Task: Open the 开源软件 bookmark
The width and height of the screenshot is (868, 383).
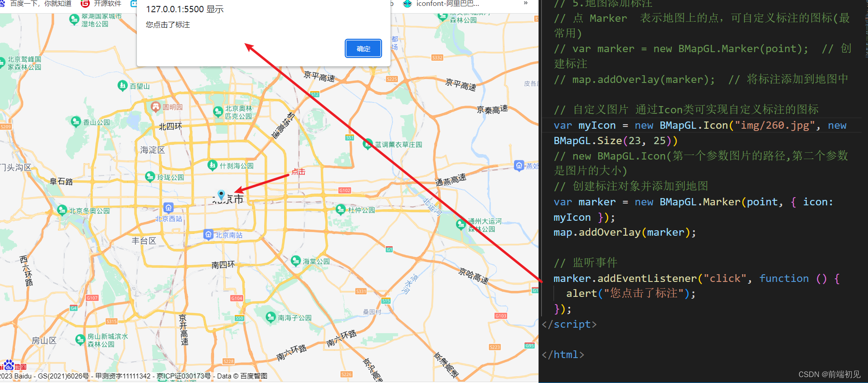Action: pos(102,4)
